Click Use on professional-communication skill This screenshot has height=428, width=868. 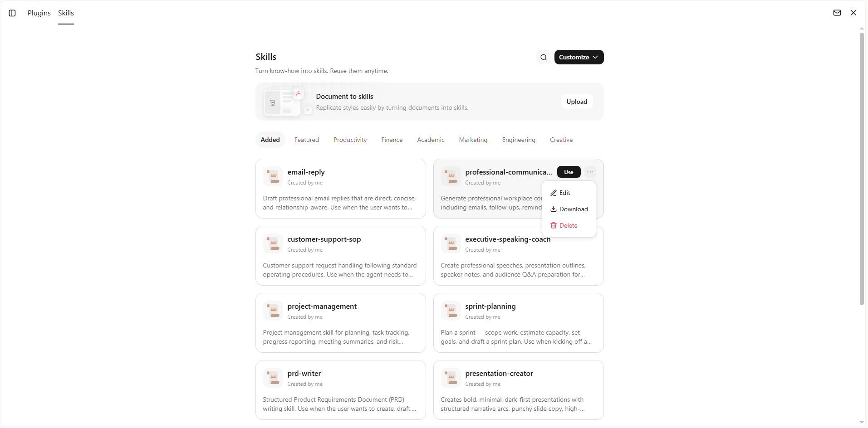tap(569, 172)
